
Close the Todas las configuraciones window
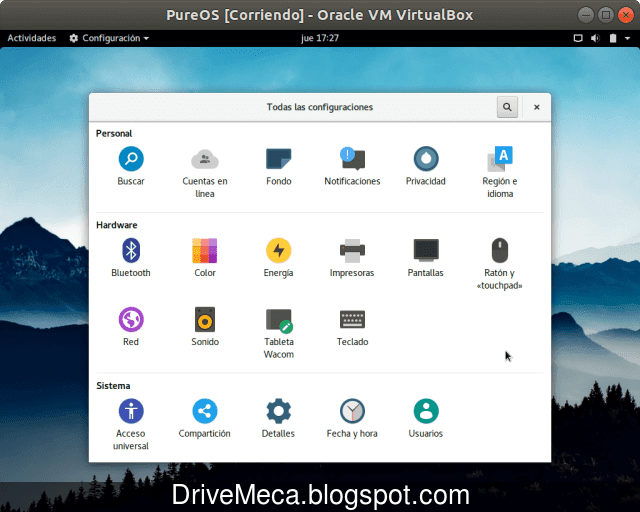(537, 107)
